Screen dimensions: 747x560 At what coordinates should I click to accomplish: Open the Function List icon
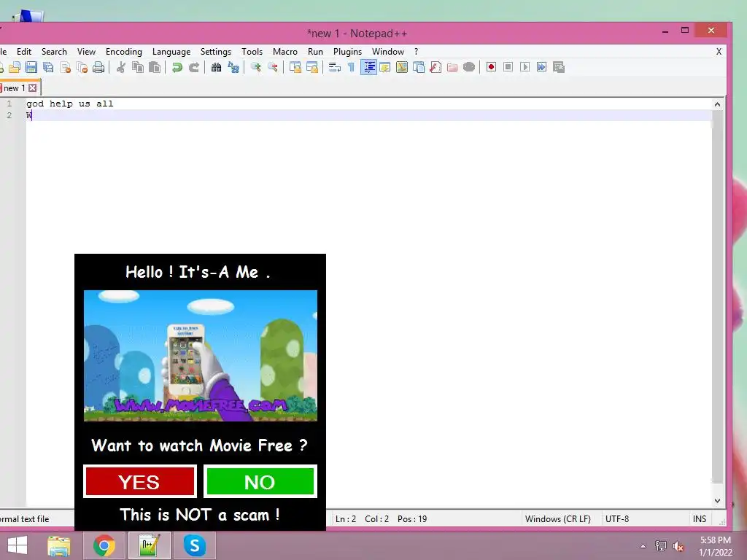click(436, 67)
